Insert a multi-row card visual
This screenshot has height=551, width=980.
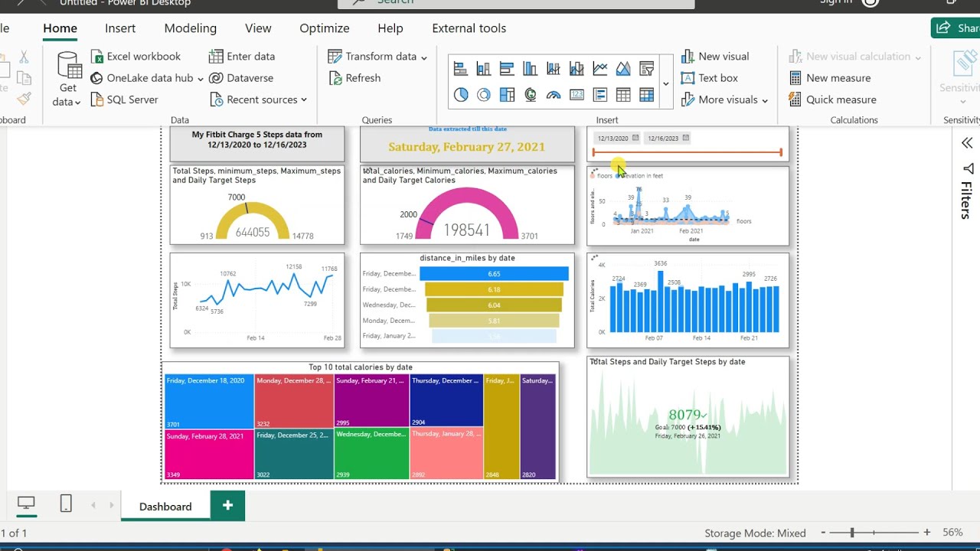pyautogui.click(x=600, y=95)
